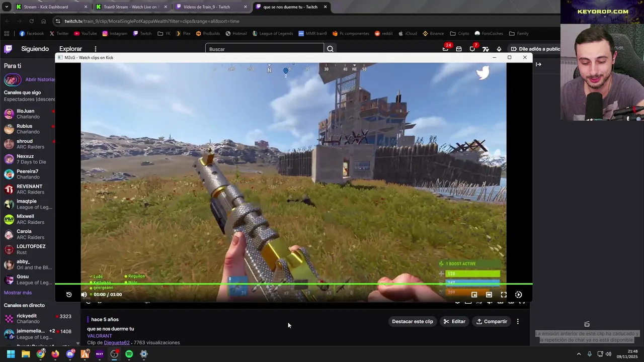Open the Twitch three-dot more menu beside Explorar

(95, 49)
